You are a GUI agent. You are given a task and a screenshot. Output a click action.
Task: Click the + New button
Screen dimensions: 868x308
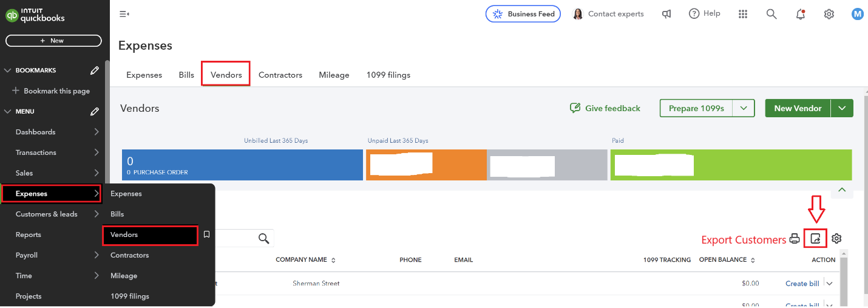tap(53, 41)
